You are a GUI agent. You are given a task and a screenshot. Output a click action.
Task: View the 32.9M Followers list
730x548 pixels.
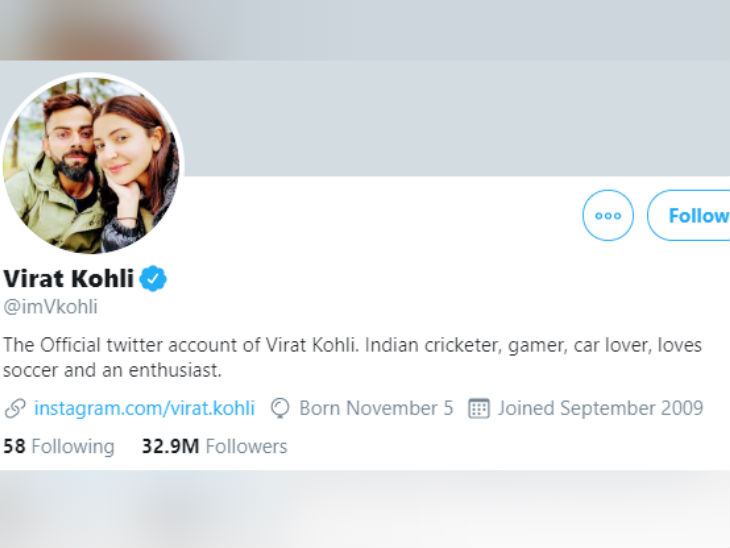[214, 446]
